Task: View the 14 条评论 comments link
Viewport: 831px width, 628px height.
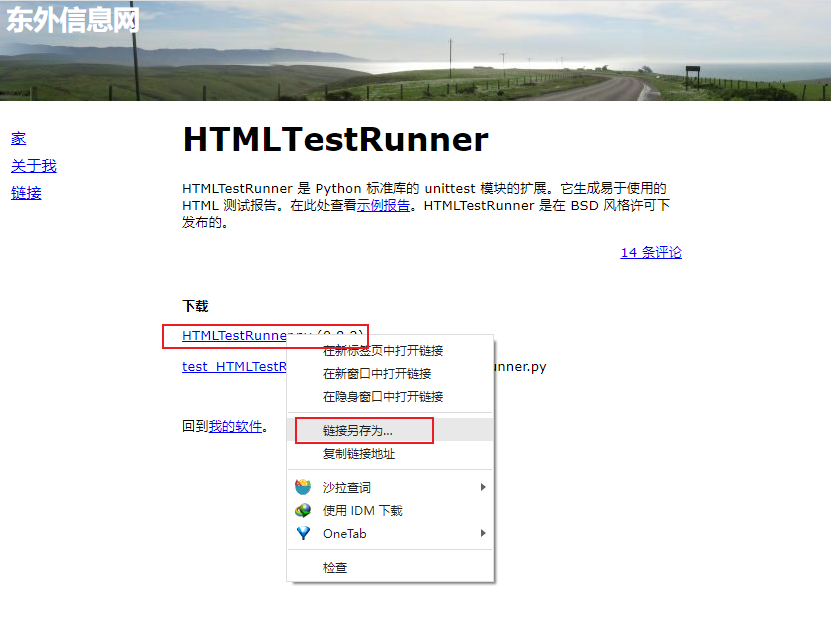Action: click(652, 252)
